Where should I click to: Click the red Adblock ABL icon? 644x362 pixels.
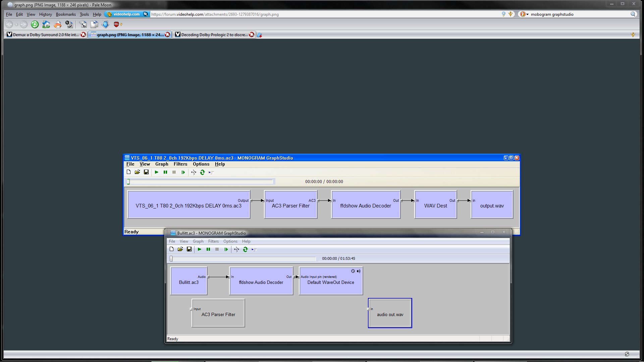click(x=116, y=24)
